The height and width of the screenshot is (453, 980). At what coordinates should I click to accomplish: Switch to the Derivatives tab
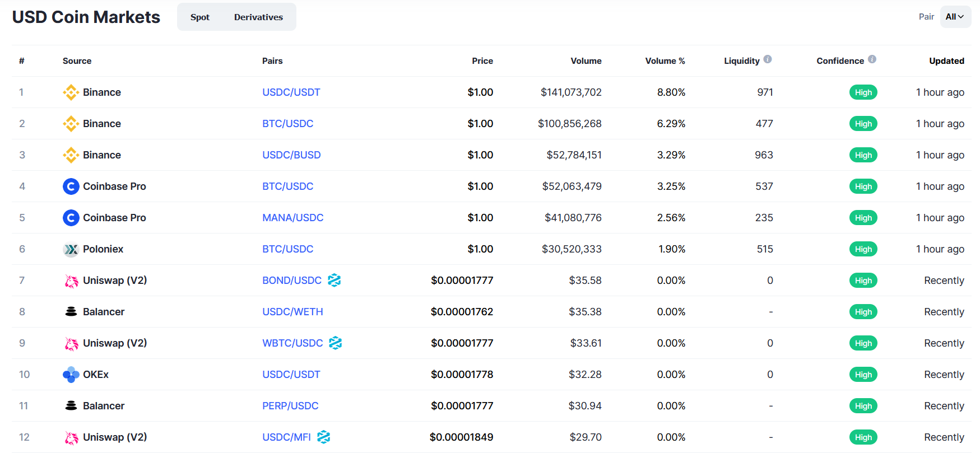[258, 17]
